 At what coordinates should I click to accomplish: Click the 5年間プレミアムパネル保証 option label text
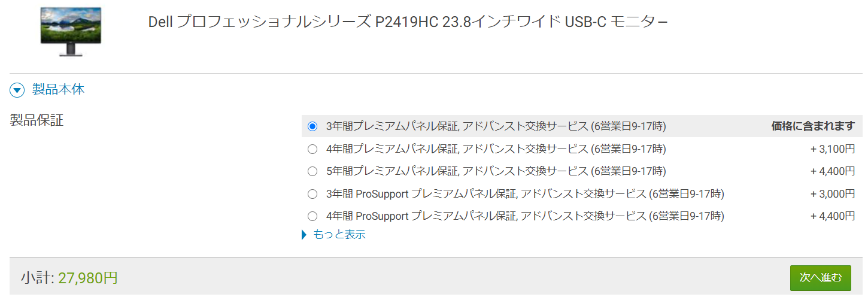[496, 171]
